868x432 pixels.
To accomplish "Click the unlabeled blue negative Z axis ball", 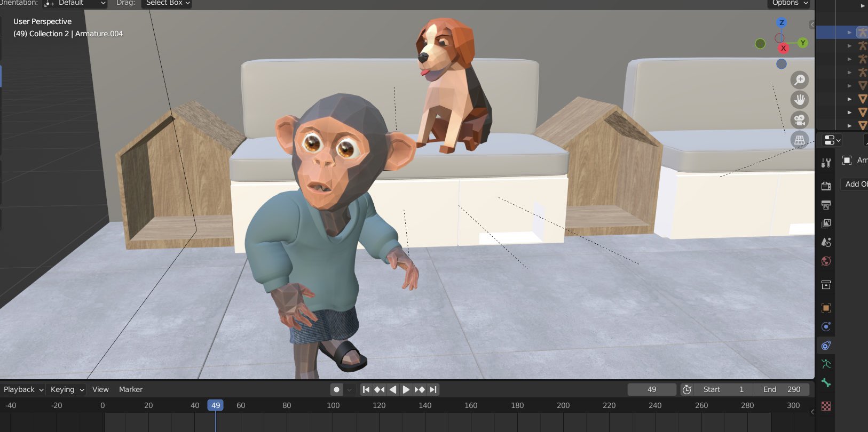I will 782,64.
